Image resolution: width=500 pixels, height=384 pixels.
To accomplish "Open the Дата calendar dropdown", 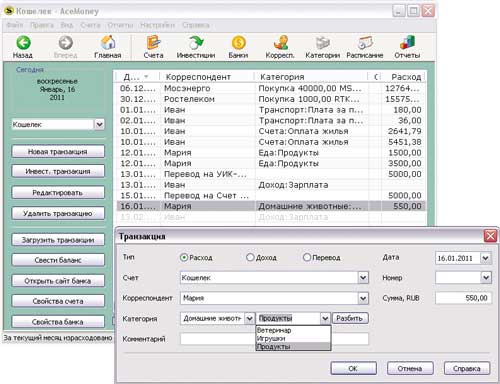I will 485,258.
